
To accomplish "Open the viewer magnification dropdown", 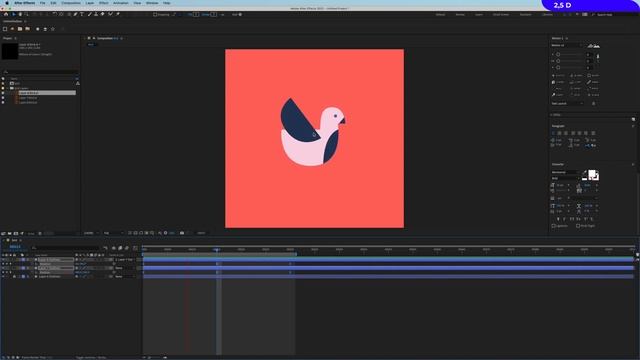I will coord(91,233).
